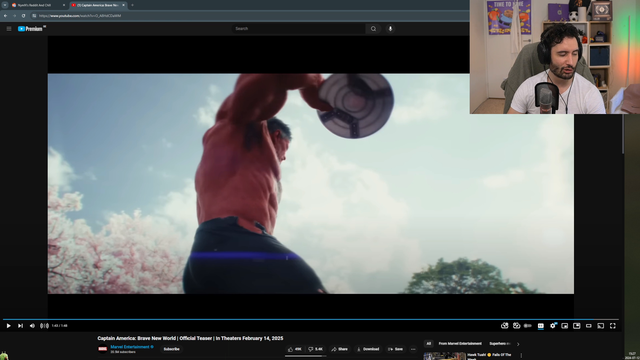Screen dimensions: 640x360
Task: Share the video
Action: point(340,349)
